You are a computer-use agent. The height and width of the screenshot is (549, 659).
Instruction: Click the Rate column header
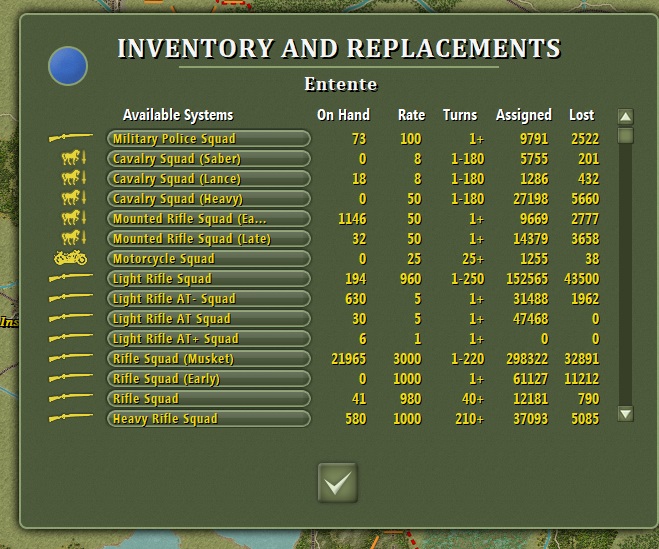411,115
